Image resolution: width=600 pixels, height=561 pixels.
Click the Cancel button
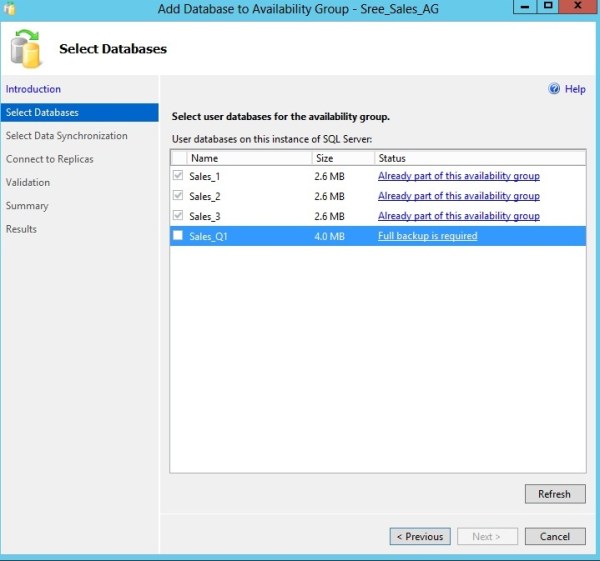click(554, 537)
